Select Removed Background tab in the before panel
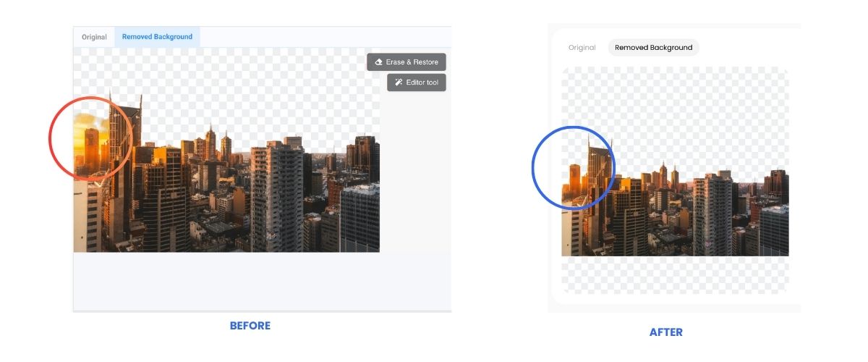Screen dimensions: 868x362 coord(157,37)
